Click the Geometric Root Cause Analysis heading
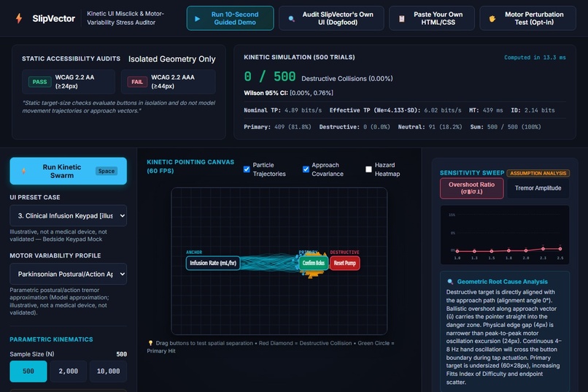The height and width of the screenshot is (392, 588). coord(502,282)
